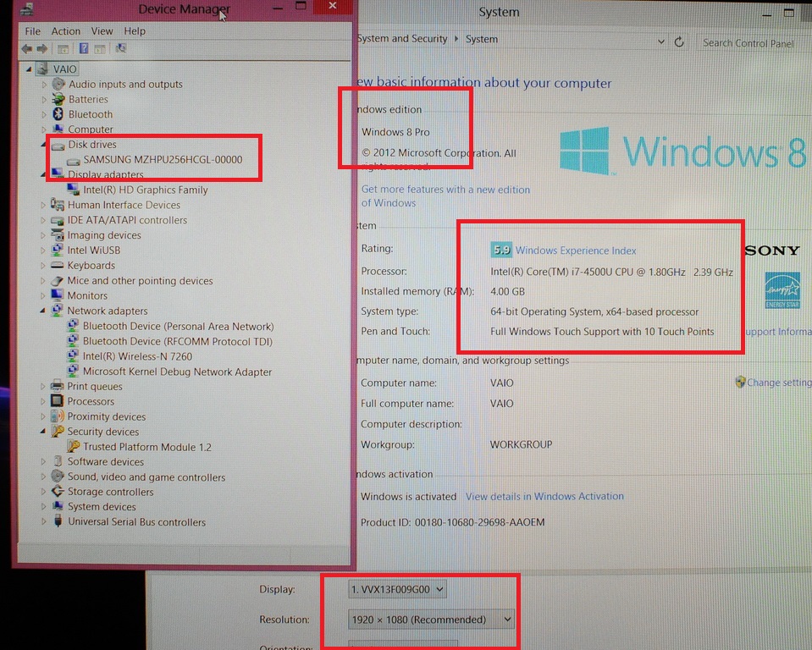Viewport: 812px width, 650px height.
Task: Open the Action menu in Device Manager
Action: [66, 31]
